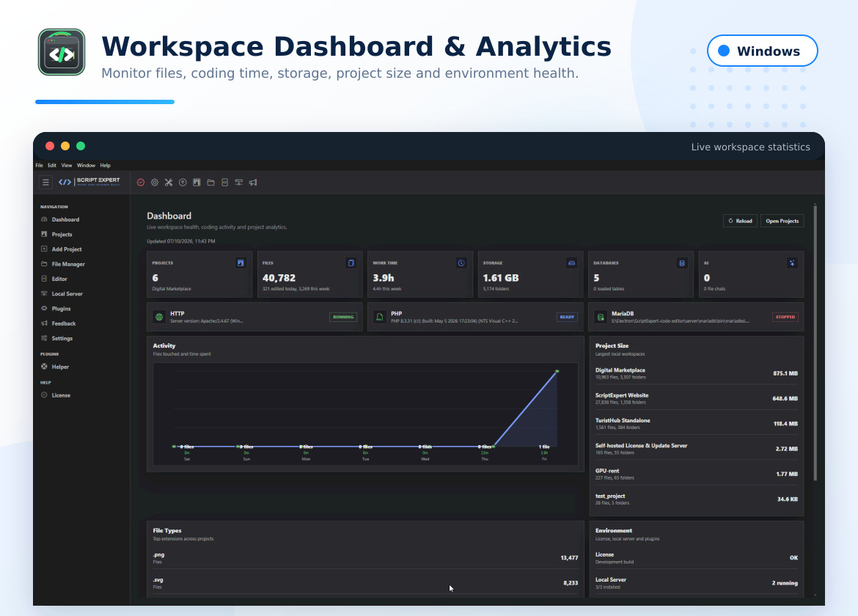Click the database icon on the Databases card

(682, 263)
